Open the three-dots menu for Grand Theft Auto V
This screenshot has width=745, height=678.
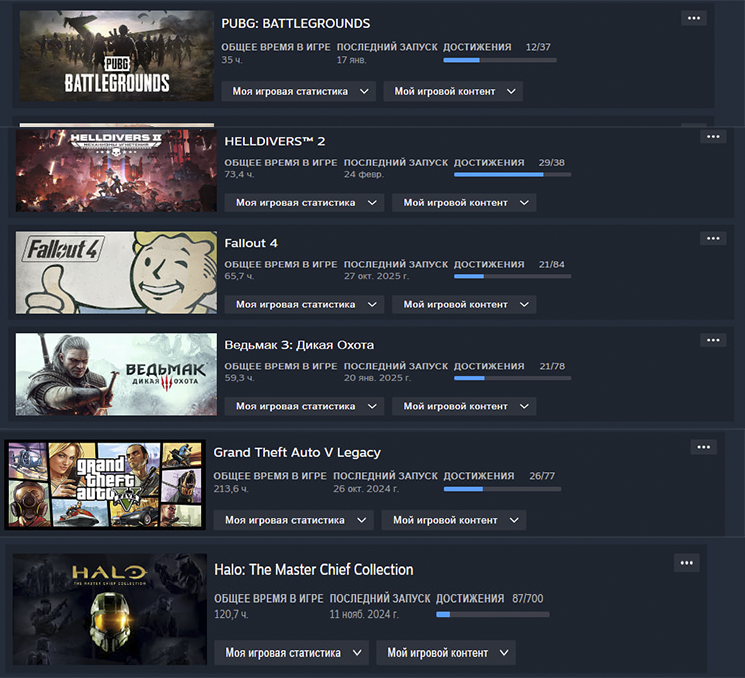[x=704, y=447]
